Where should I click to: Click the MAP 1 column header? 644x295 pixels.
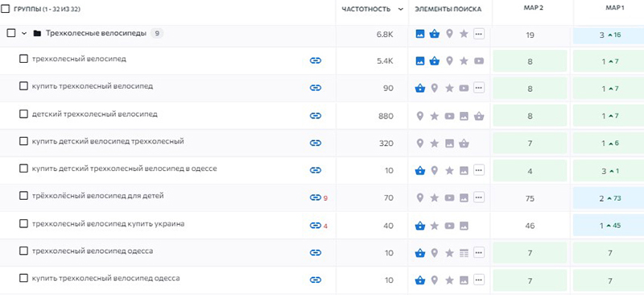pos(614,8)
